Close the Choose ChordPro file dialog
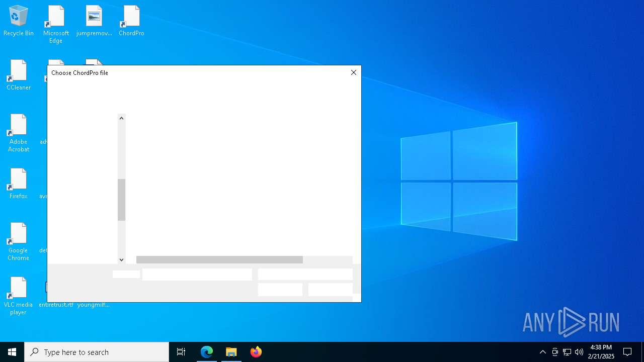The width and height of the screenshot is (644, 362). [x=354, y=72]
